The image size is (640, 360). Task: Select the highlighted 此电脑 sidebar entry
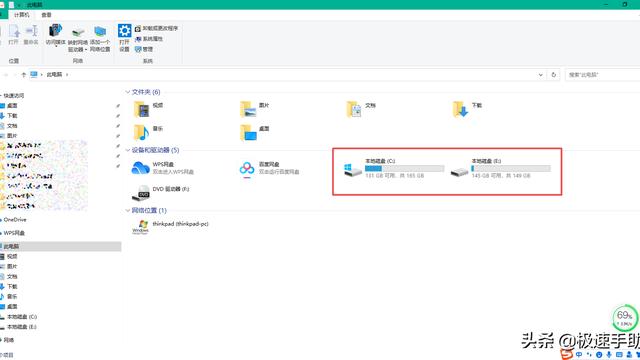coord(60,247)
